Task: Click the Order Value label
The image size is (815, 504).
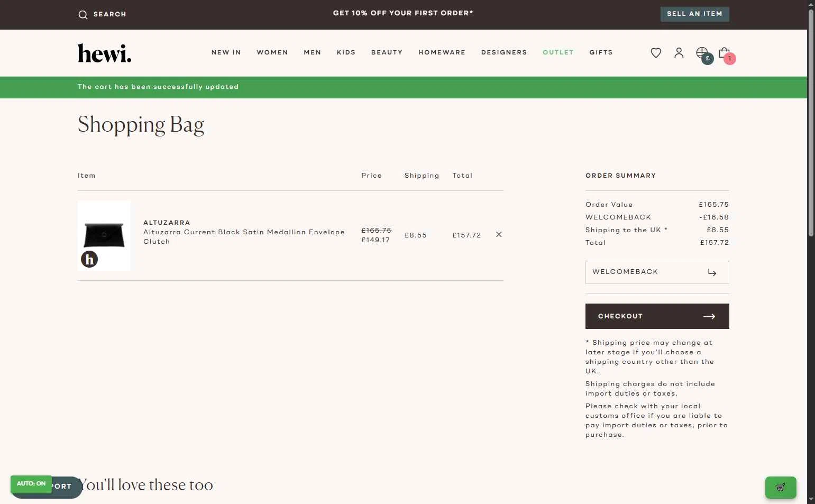Action: tap(609, 205)
